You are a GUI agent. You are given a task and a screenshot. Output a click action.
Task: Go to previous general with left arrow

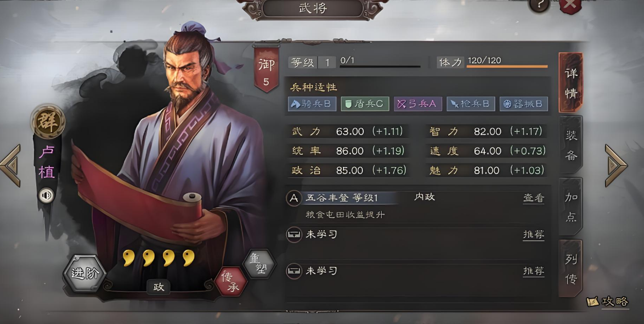tap(10, 165)
